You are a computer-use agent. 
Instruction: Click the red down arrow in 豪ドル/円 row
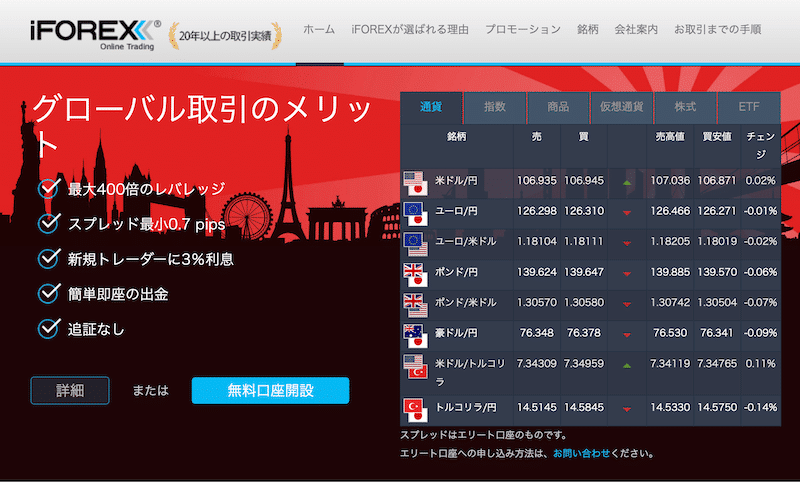627,335
